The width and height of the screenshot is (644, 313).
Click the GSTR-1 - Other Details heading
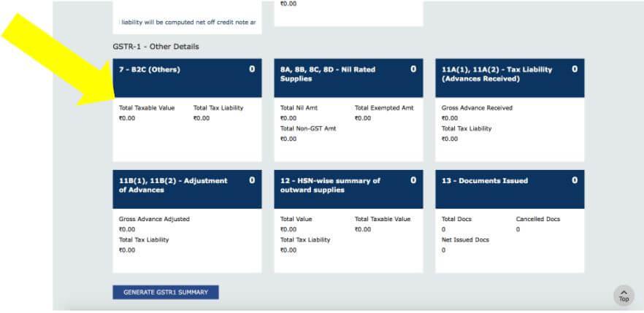click(x=156, y=47)
